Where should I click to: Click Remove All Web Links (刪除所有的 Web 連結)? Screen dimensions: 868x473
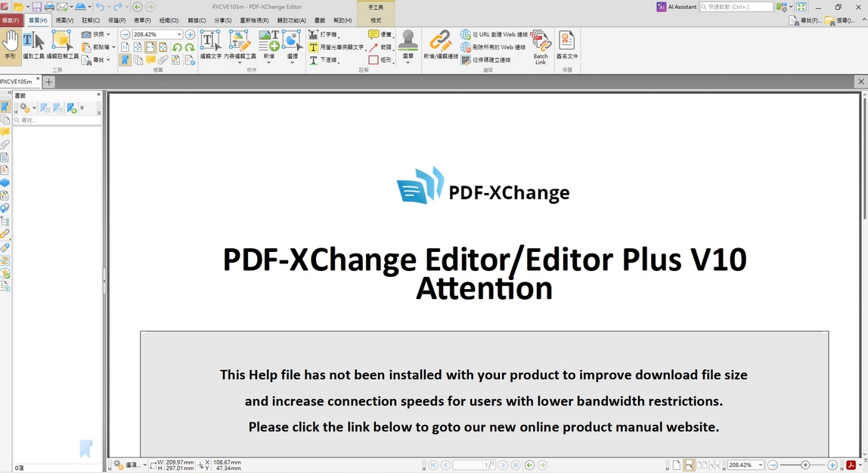point(493,47)
